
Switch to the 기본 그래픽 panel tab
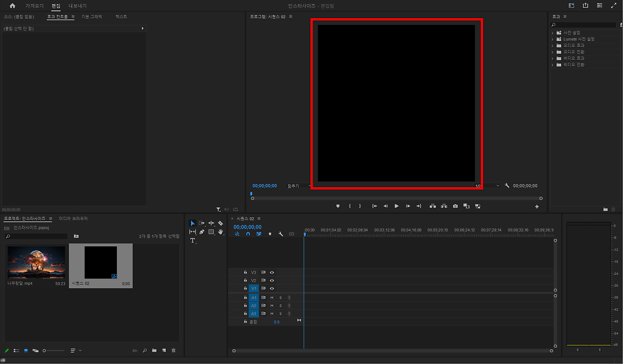coord(92,17)
